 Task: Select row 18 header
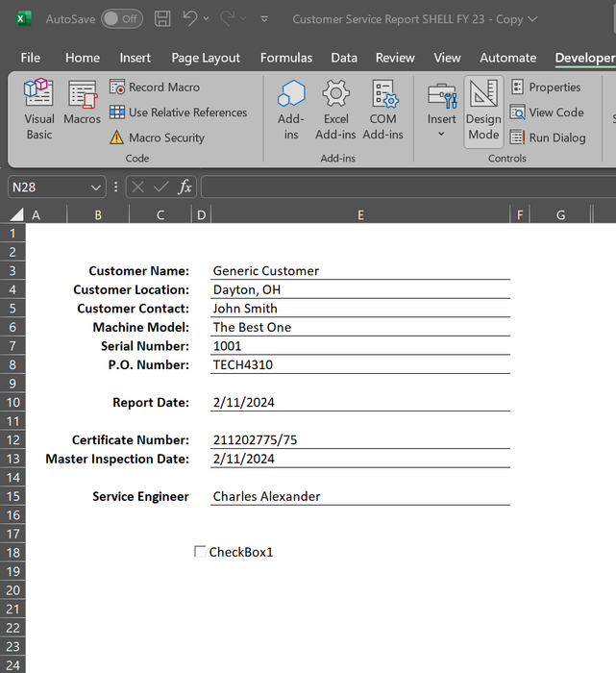coord(12,553)
